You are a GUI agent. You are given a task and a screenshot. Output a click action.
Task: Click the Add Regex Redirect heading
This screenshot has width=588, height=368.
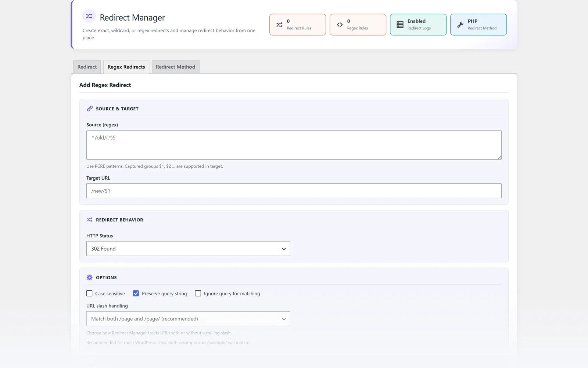click(x=105, y=85)
